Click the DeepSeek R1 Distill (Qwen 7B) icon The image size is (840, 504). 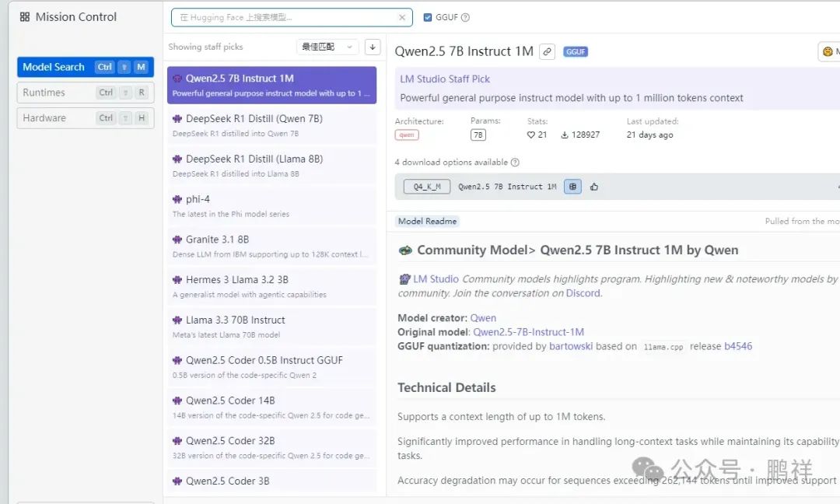coord(177,118)
